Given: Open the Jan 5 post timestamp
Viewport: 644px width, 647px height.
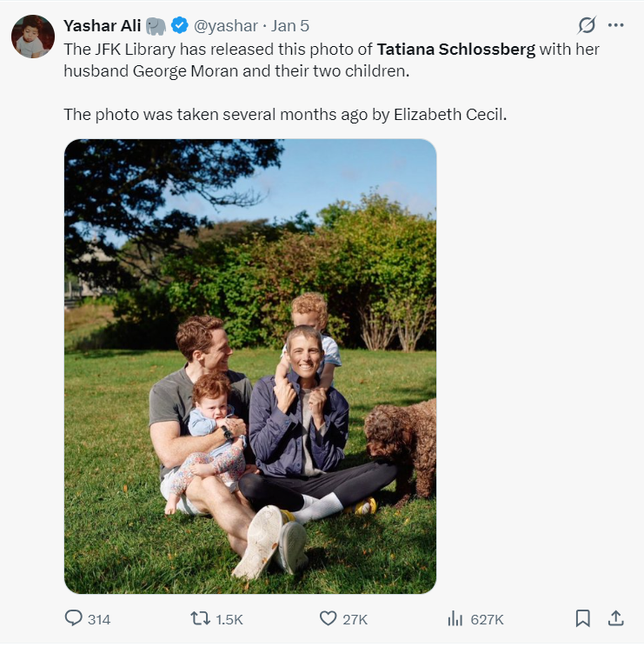Looking at the screenshot, I should [289, 26].
